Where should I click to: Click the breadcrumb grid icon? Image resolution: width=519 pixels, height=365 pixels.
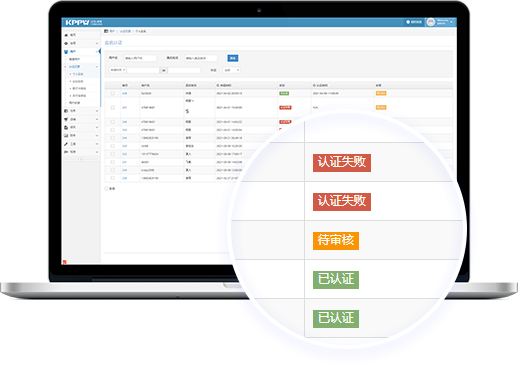click(106, 31)
